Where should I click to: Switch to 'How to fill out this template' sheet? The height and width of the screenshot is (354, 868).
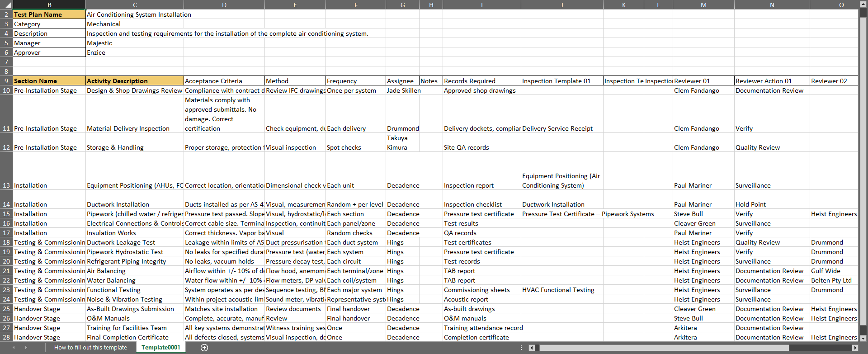click(x=90, y=348)
